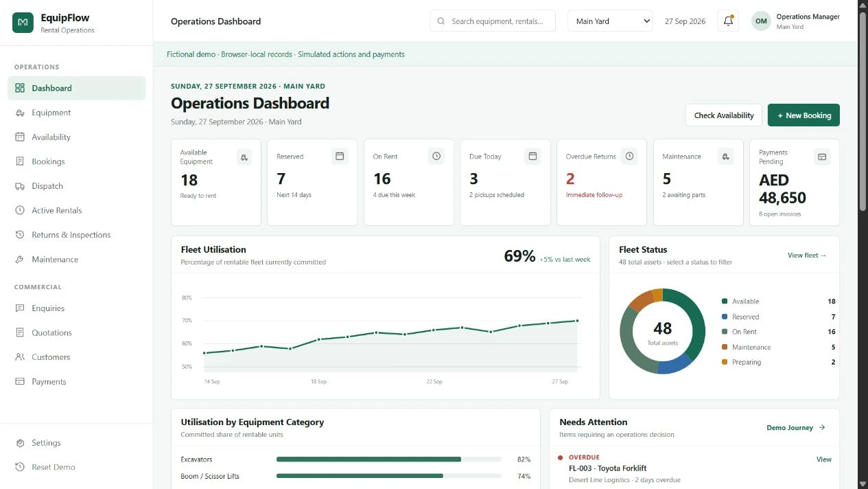Click the Reserved blue legend swatch
The image size is (868, 489).
[725, 317]
